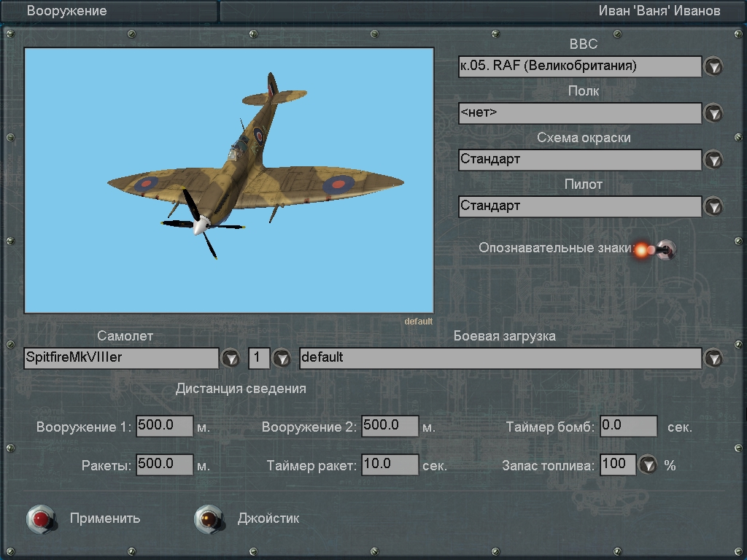Open the ВВС air force dropdown arrow
Viewport: 747px width, 560px height.
(713, 67)
